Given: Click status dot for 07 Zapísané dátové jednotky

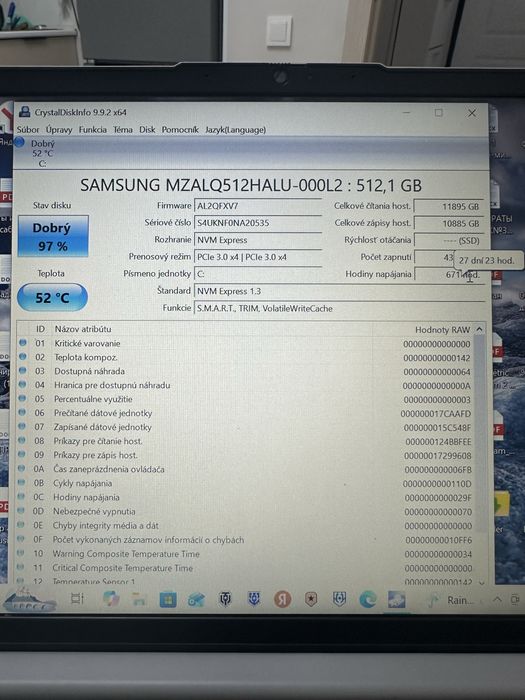Looking at the screenshot, I should 21,426.
